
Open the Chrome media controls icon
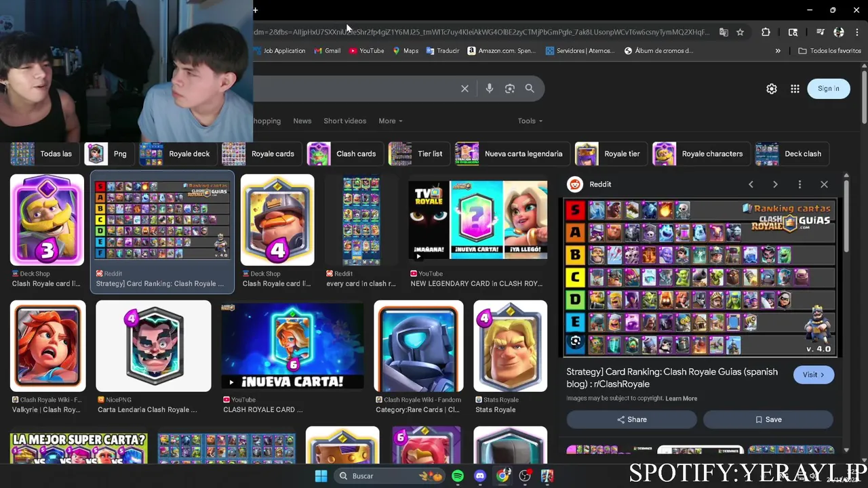tap(820, 32)
